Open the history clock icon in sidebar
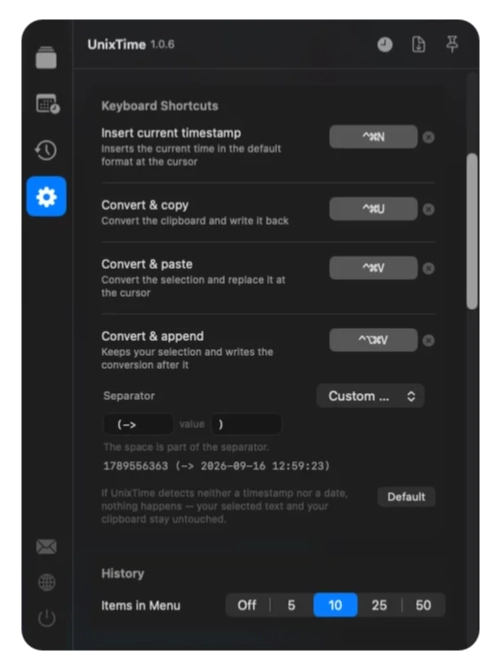 click(x=46, y=150)
